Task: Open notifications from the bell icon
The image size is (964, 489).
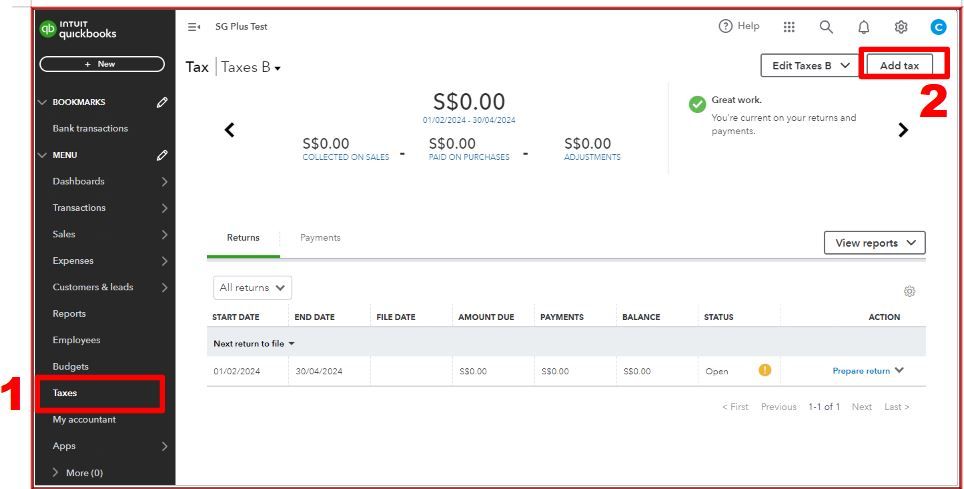Action: [x=864, y=27]
